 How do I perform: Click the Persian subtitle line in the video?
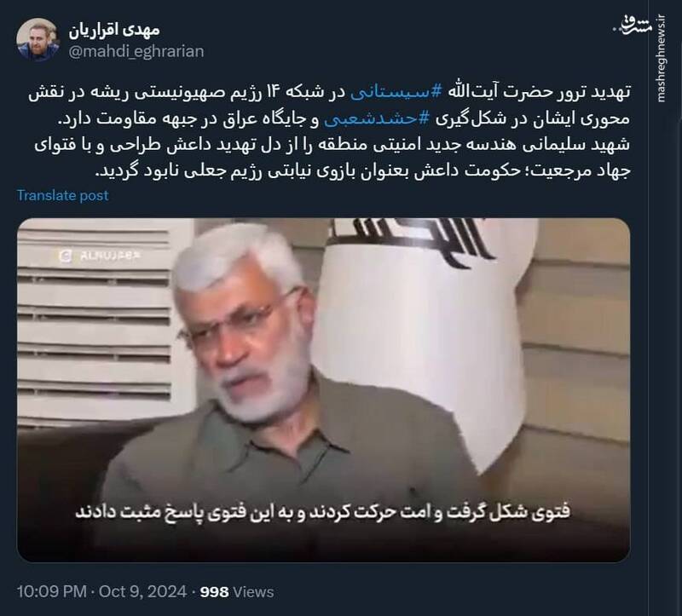[x=323, y=512]
